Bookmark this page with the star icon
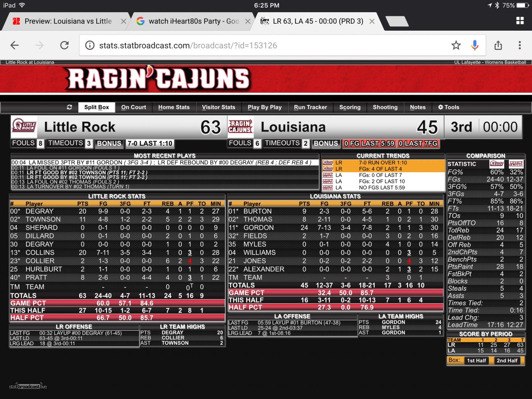This screenshot has height=399, width=532. pos(456,45)
